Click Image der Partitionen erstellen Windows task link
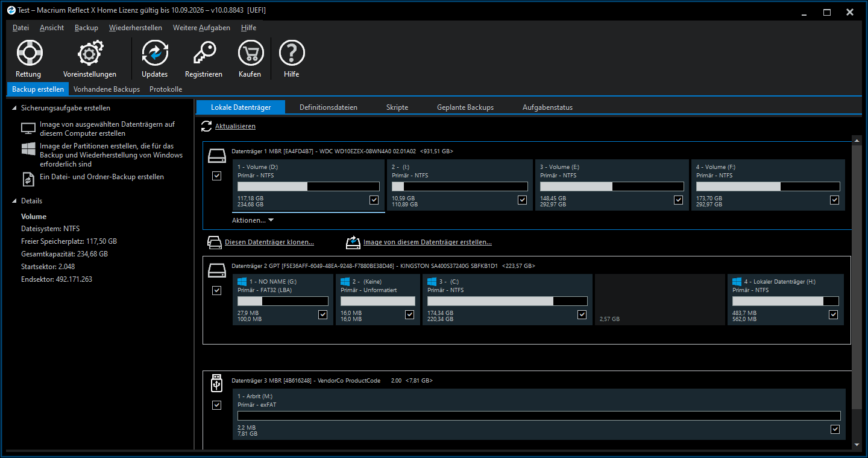 click(111, 155)
